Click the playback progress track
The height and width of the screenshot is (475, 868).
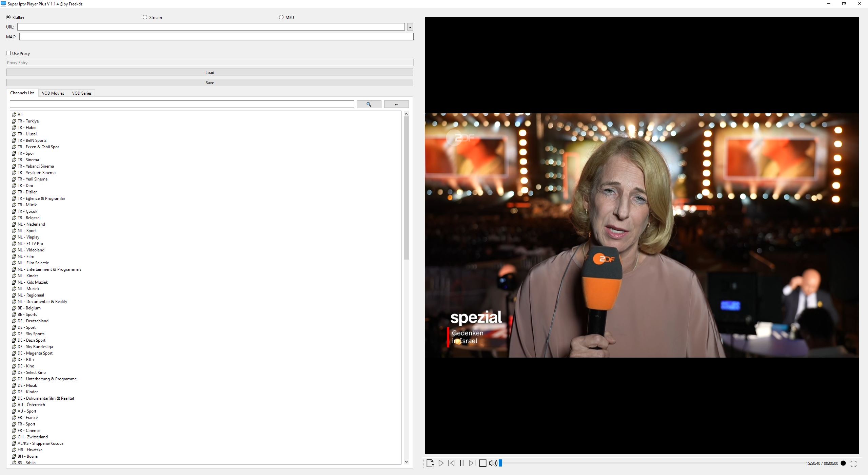[x=653, y=463]
